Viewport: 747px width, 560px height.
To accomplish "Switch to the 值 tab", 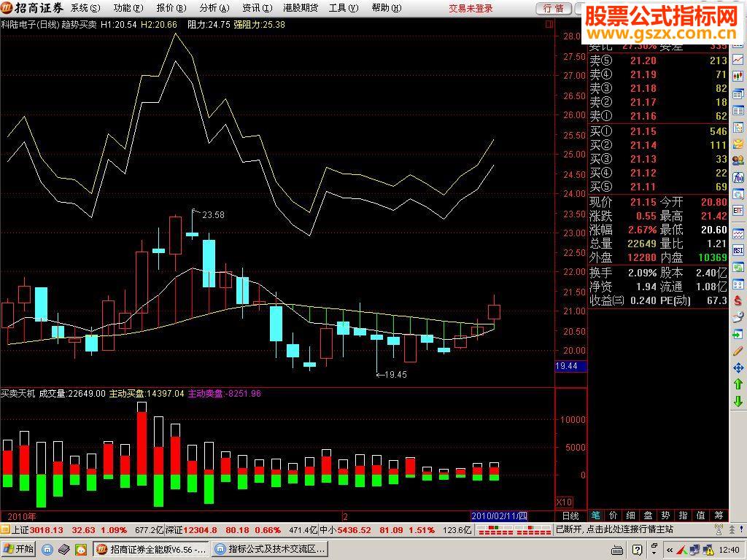I will pos(701,516).
